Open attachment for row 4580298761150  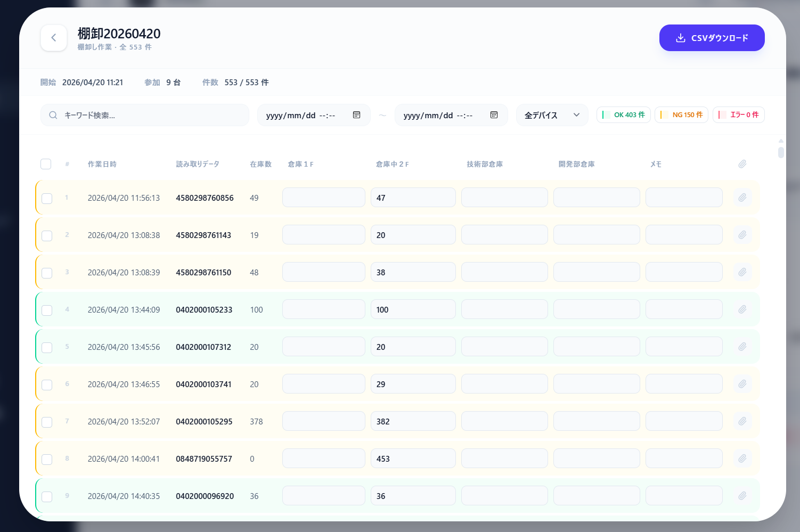coord(742,272)
